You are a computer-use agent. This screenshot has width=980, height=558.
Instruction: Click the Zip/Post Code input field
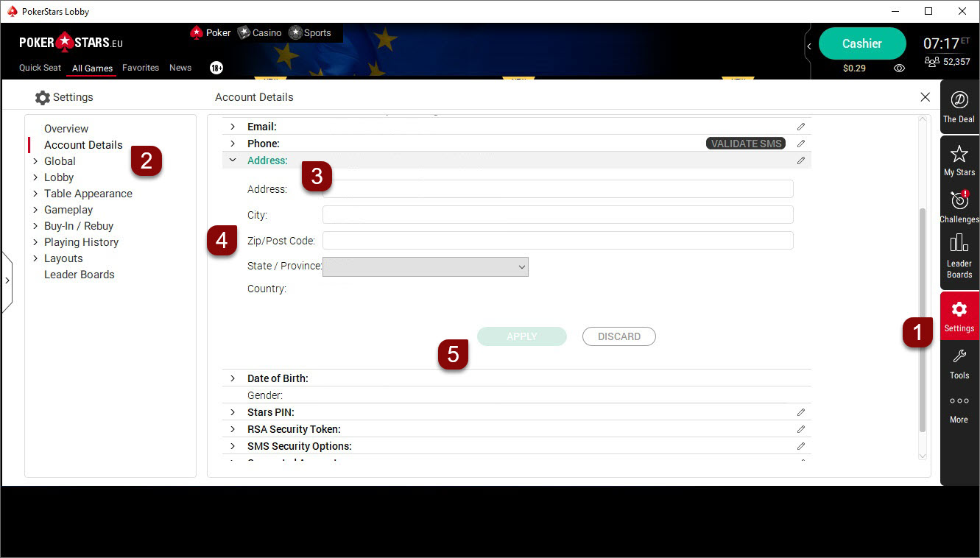coord(558,241)
